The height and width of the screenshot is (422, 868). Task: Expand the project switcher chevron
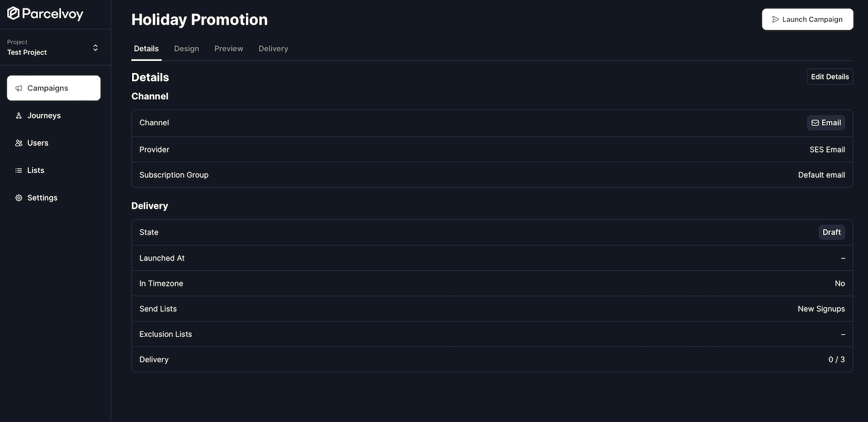pos(95,48)
